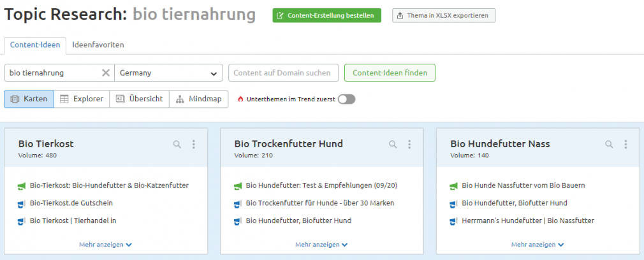Screen dimensions: 644x260
Task: Expand Mehr anzeigen in Bio Trockenfutter Hund card
Action: click(321, 245)
